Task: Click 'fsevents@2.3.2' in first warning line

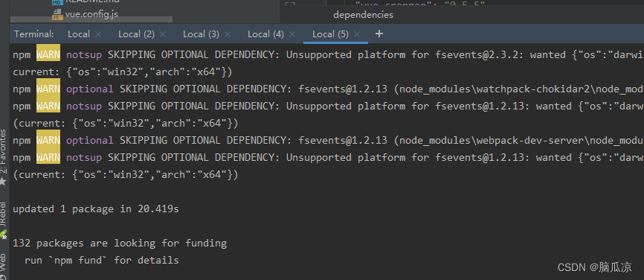Action: point(480,54)
